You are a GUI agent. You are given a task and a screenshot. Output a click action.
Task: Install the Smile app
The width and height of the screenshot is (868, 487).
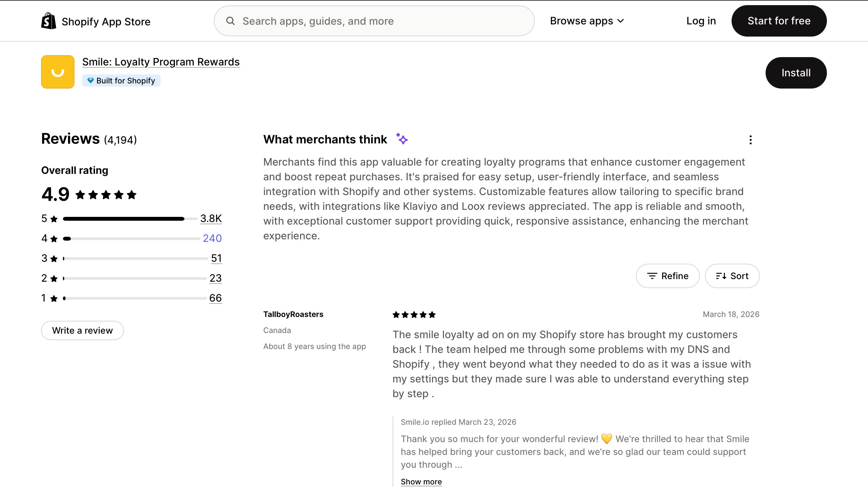(x=795, y=73)
